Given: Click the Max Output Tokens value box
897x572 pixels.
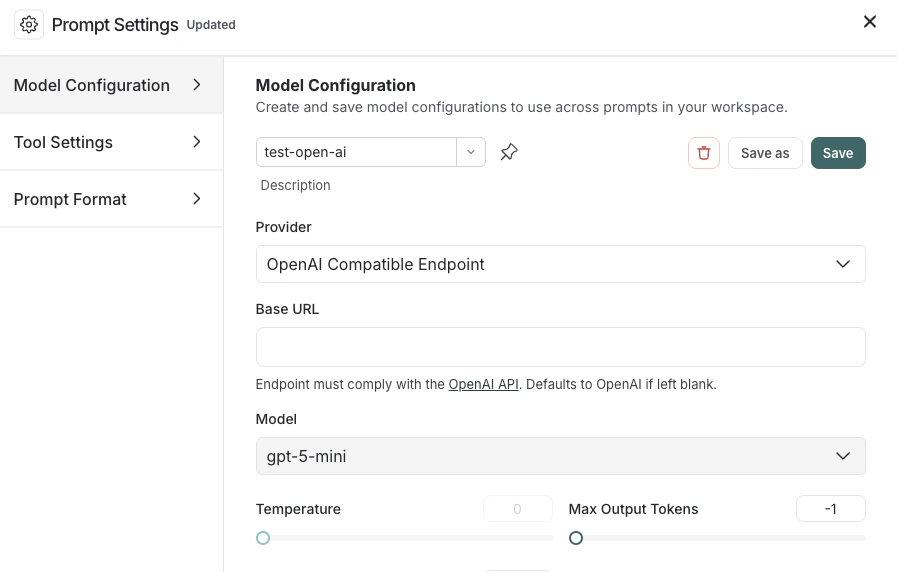Looking at the screenshot, I should (x=830, y=509).
